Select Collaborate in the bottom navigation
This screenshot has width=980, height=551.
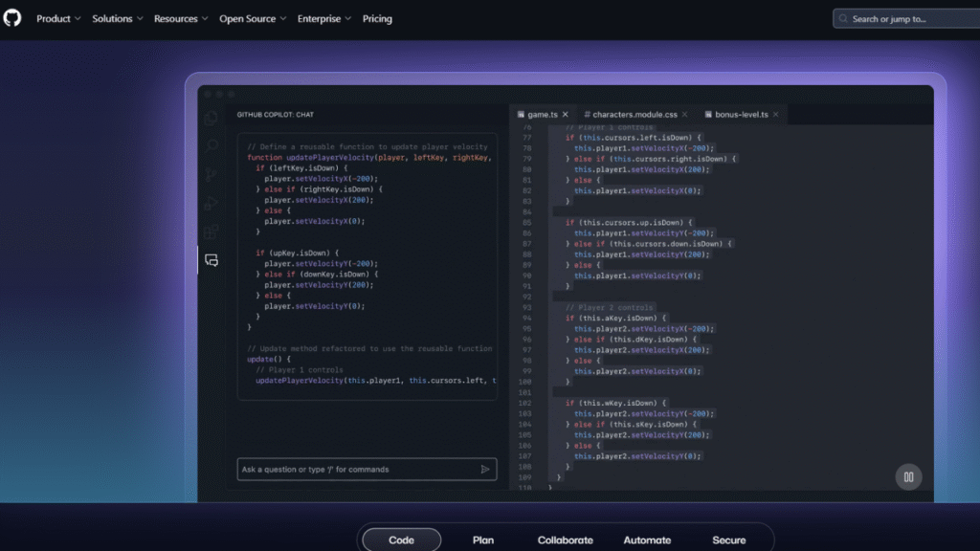tap(566, 540)
